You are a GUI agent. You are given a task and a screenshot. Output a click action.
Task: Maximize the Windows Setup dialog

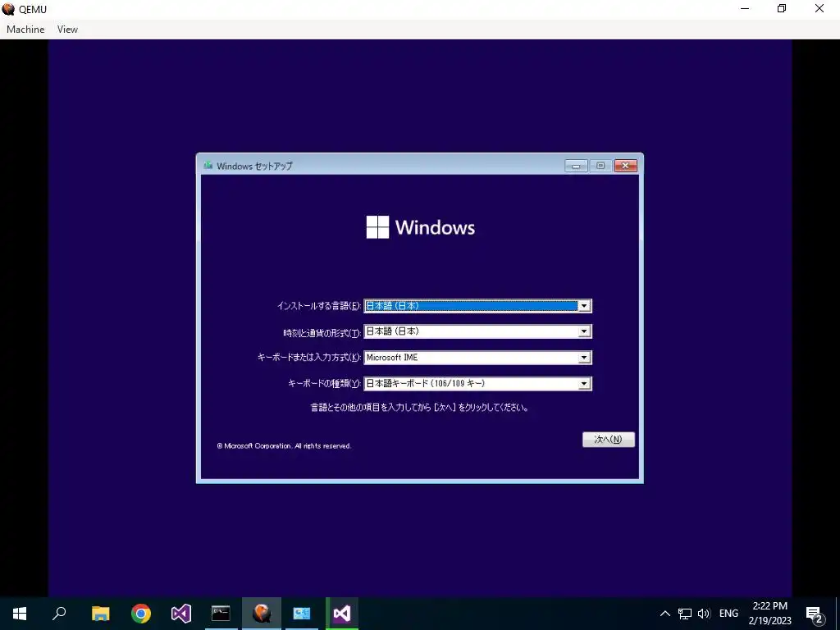point(600,166)
